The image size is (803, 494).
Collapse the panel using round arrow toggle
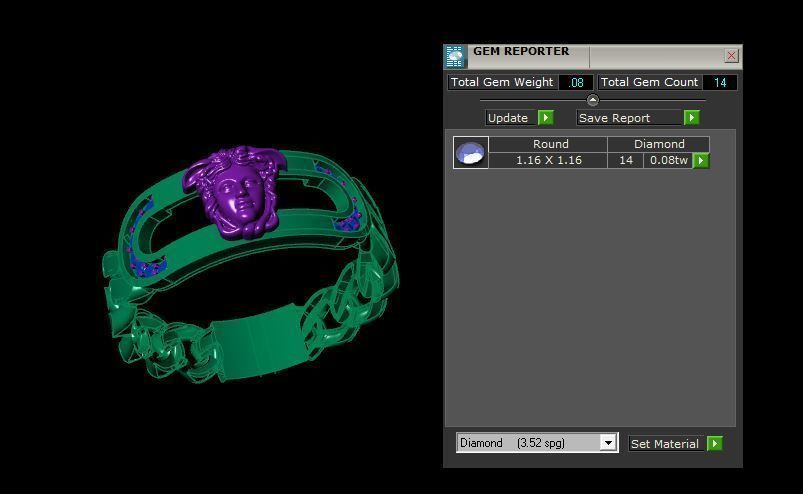(593, 100)
